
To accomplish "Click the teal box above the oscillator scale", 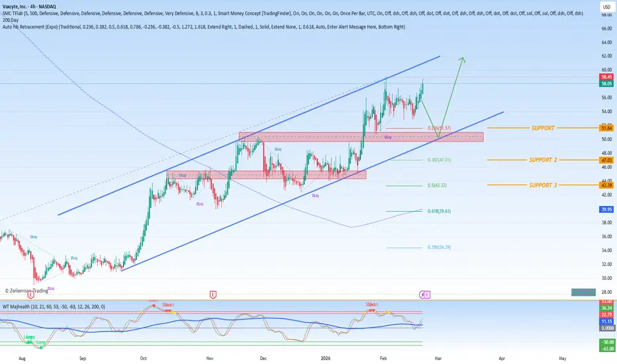I will (583, 292).
